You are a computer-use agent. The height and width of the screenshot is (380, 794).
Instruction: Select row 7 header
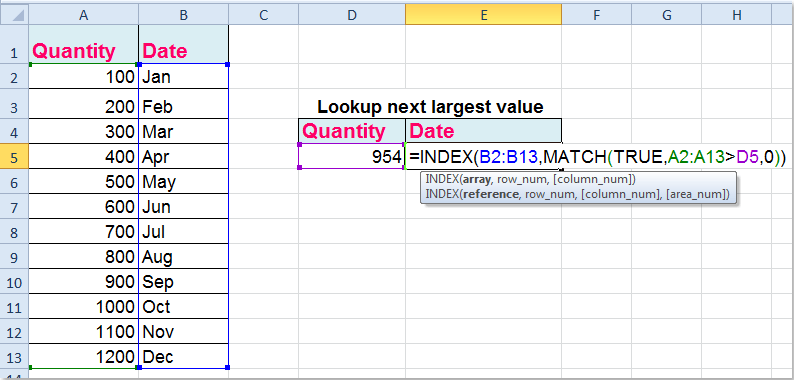click(x=14, y=207)
